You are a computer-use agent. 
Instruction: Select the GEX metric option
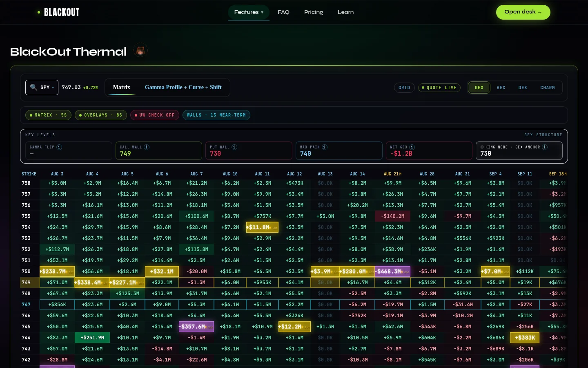click(x=479, y=88)
